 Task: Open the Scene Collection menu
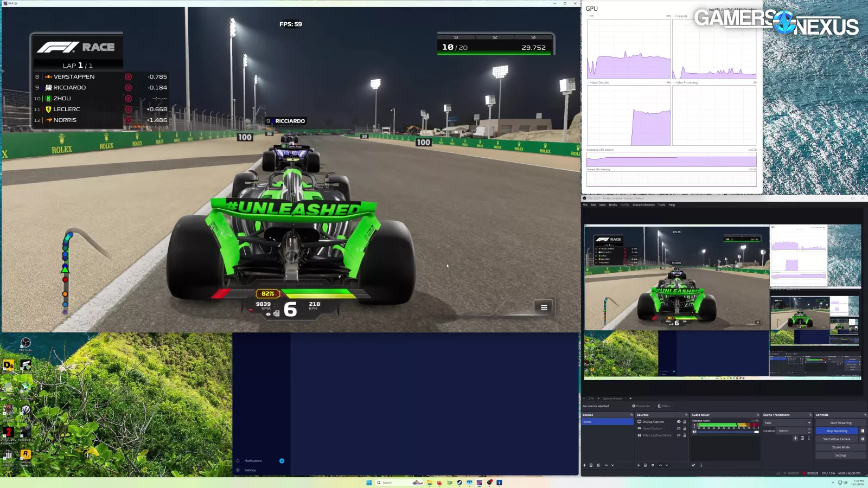coord(644,205)
